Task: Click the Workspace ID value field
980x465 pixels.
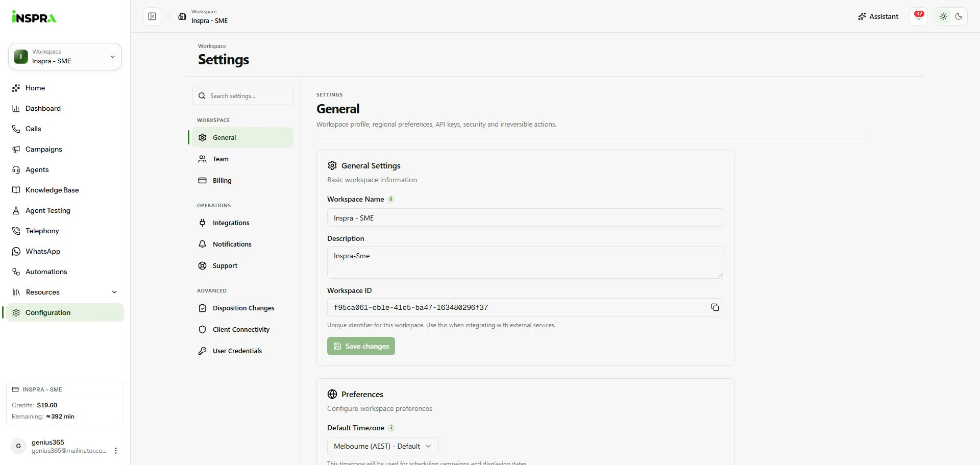Action: click(525, 307)
